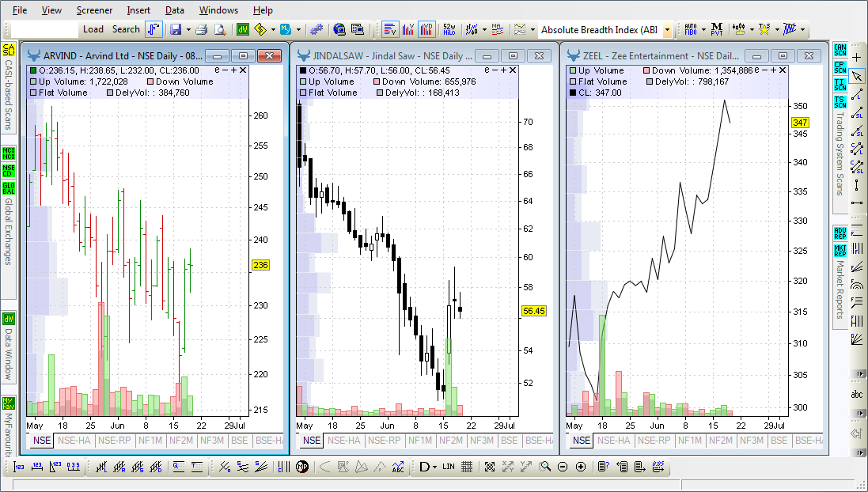Toggle the VD volume delivery chart button
The height and width of the screenshot is (492, 868).
click(426, 29)
